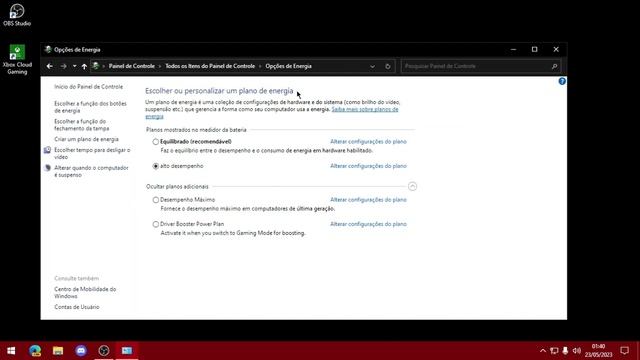
Task: Open Escolher a função dos botões de energia
Action: click(90, 107)
